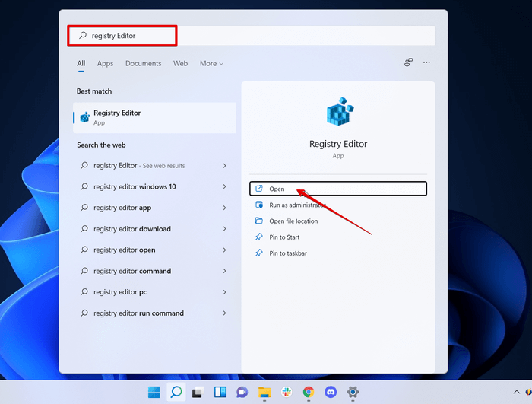The image size is (532, 404).
Task: Expand arrow for "registry editor run command"
Action: (x=224, y=313)
